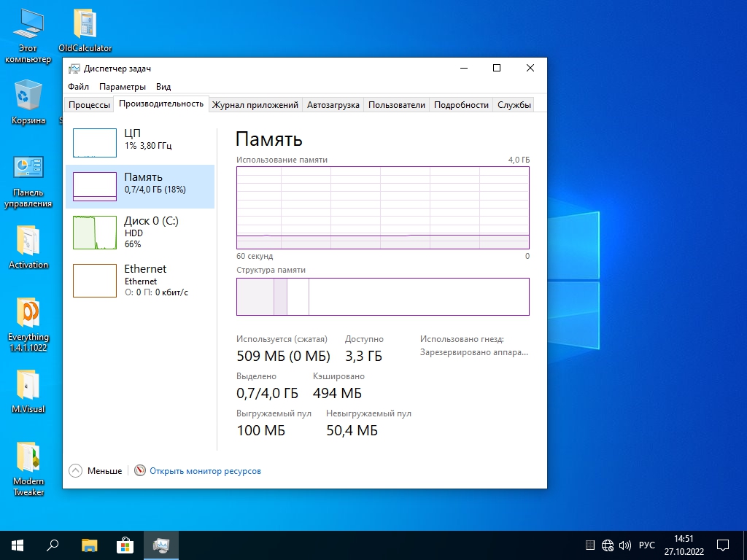Open the Modern Tweaker folder icon
The width and height of the screenshot is (747, 560).
28,469
